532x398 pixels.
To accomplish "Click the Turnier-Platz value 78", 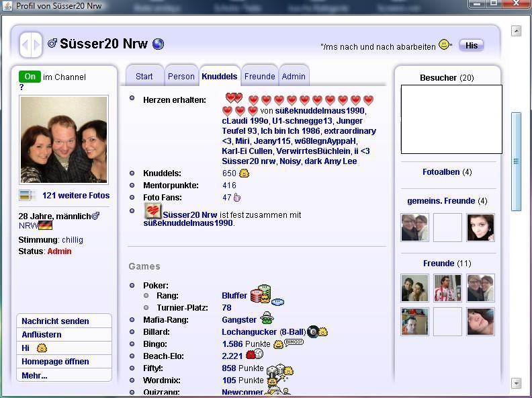I will pos(226,308).
